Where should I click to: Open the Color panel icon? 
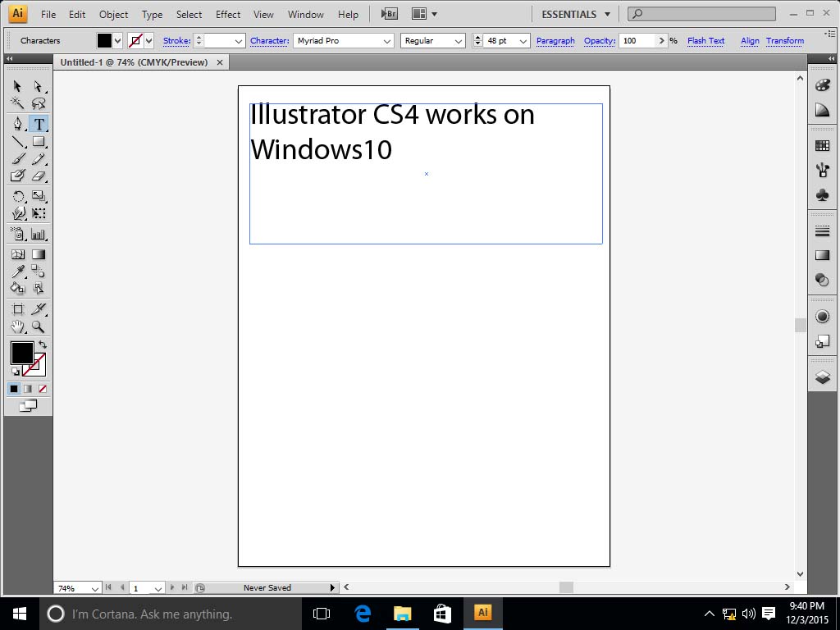coord(822,85)
